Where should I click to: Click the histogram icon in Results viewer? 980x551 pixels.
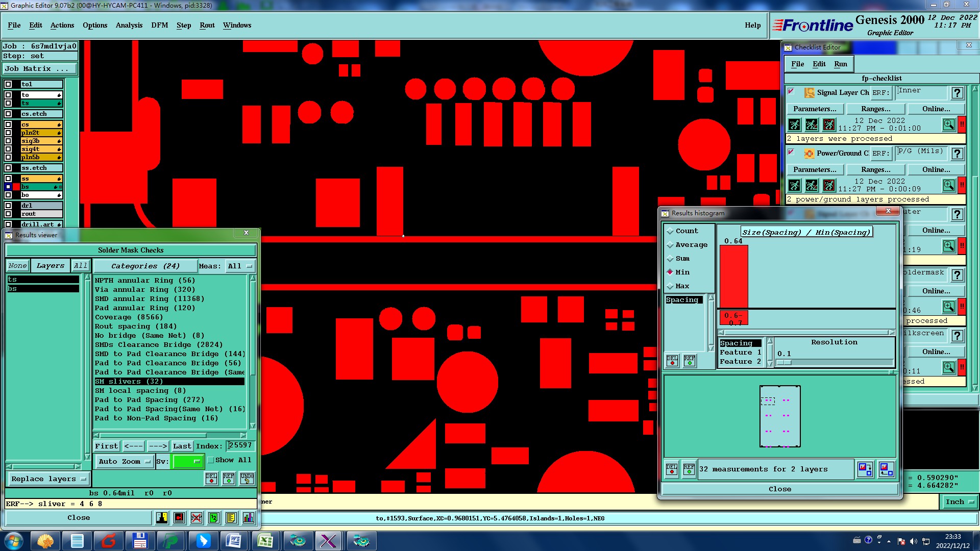coord(248,518)
